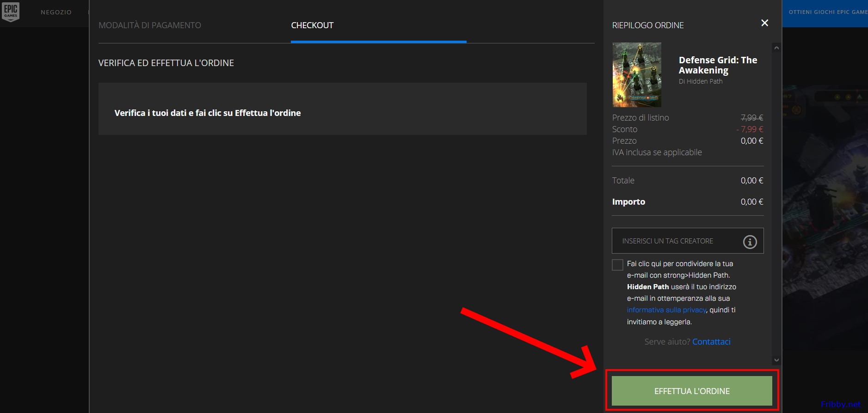Click order summary scrollbar up arrow

(776, 48)
